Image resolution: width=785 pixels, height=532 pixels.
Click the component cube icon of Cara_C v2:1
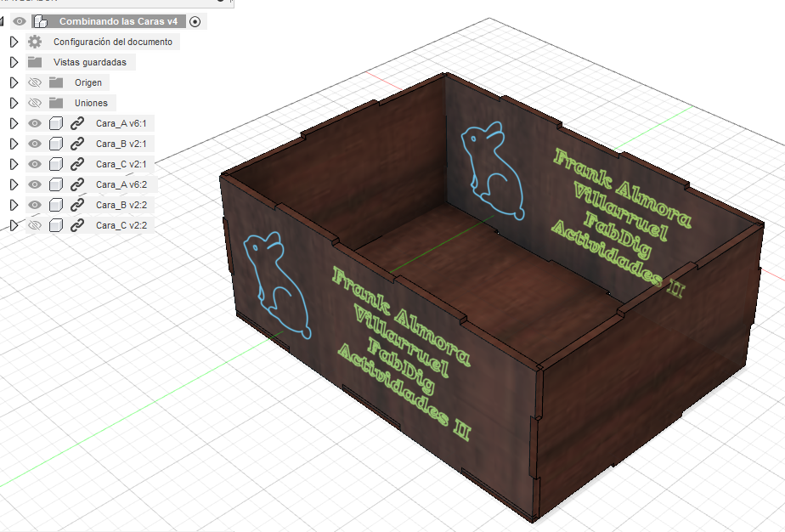coord(56,164)
